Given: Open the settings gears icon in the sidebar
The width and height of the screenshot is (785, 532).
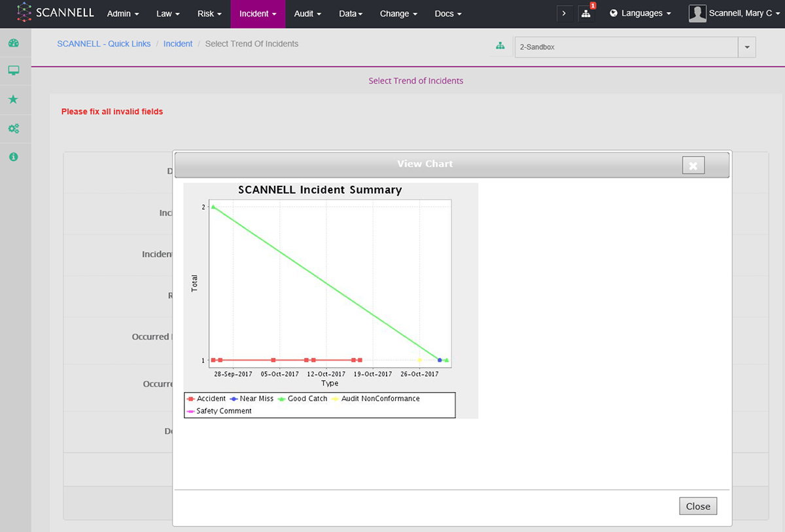Looking at the screenshot, I should 13,129.
